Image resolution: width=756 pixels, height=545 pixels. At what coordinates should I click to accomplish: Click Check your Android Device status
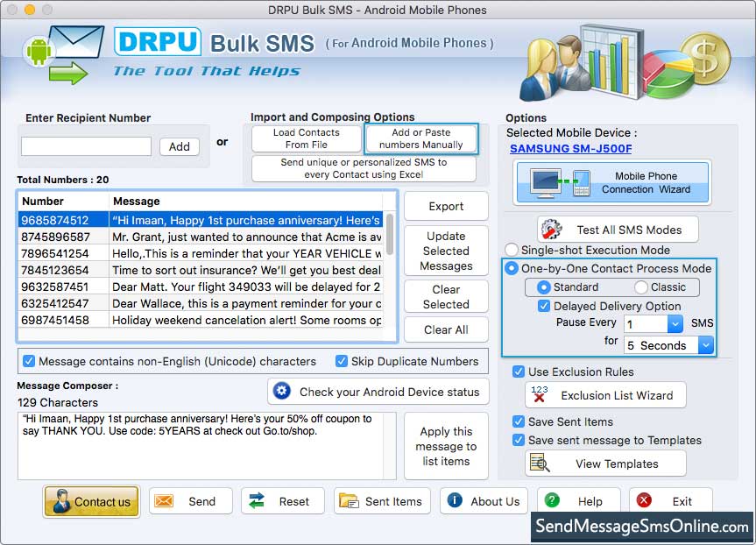pyautogui.click(x=378, y=391)
